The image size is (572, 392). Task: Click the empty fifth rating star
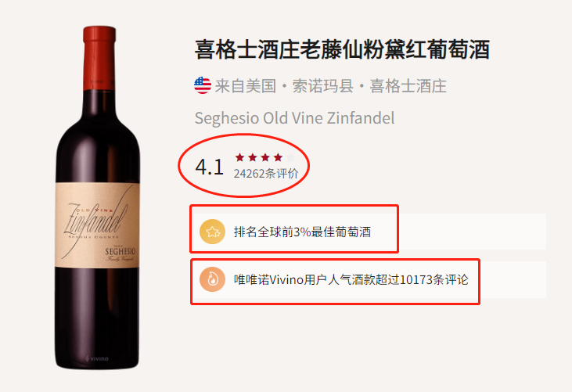pyautogui.click(x=291, y=157)
